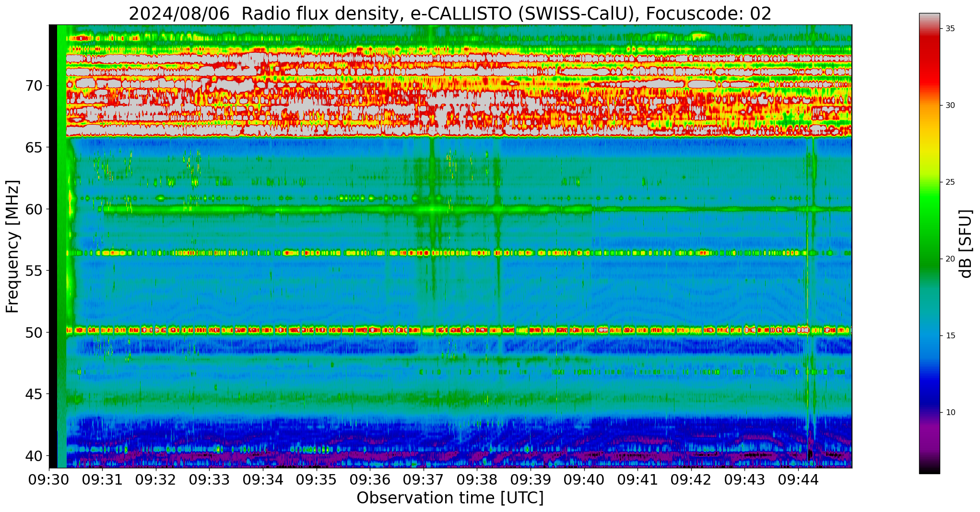The width and height of the screenshot is (980, 512).
Task: Click the 09:31 time tick label
Action: coord(102,480)
